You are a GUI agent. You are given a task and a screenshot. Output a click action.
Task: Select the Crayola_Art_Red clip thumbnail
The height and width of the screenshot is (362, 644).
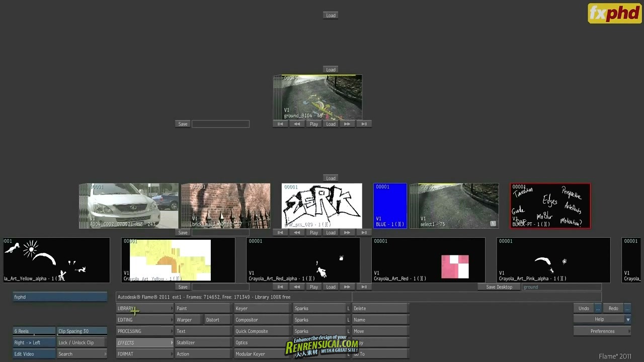(x=428, y=260)
